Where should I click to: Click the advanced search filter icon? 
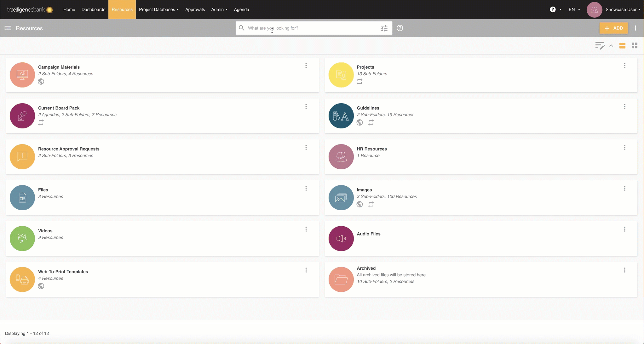click(x=384, y=28)
